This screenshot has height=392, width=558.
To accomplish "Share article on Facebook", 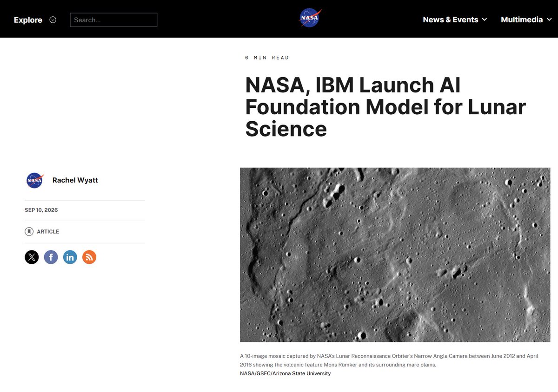I will (x=51, y=257).
